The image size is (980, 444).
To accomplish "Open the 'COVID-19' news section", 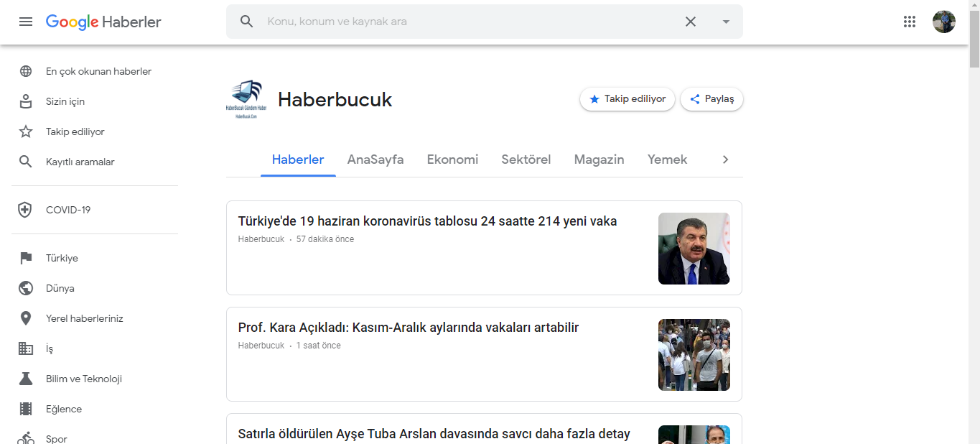I will [68, 210].
